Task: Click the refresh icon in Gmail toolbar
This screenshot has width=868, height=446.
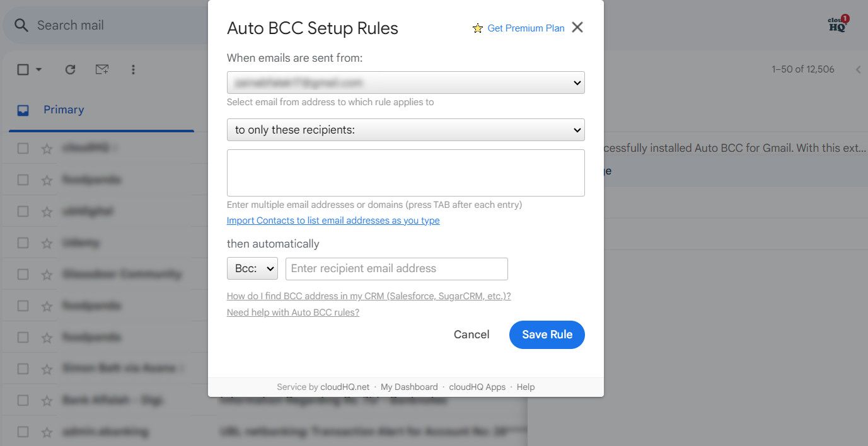Action: pyautogui.click(x=70, y=69)
